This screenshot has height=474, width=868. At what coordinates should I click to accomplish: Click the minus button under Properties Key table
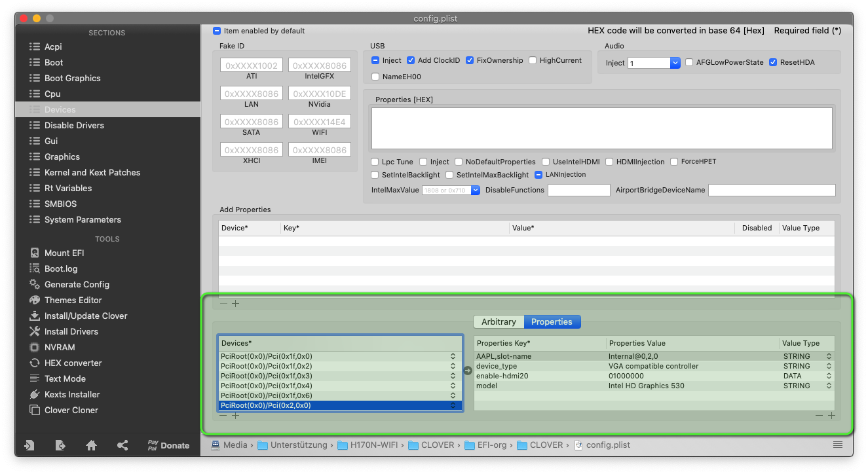(820, 415)
